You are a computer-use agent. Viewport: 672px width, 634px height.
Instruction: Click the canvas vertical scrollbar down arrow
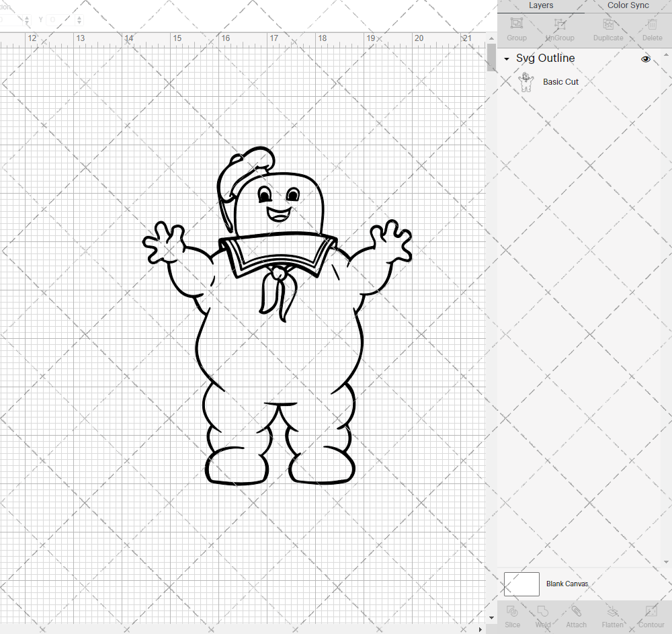coord(491,618)
